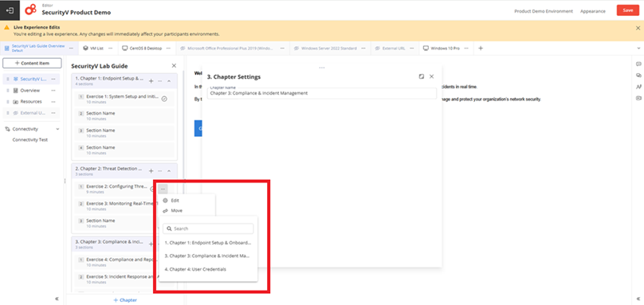Click the ellipsis button on Exercise 2 row

(x=163, y=189)
